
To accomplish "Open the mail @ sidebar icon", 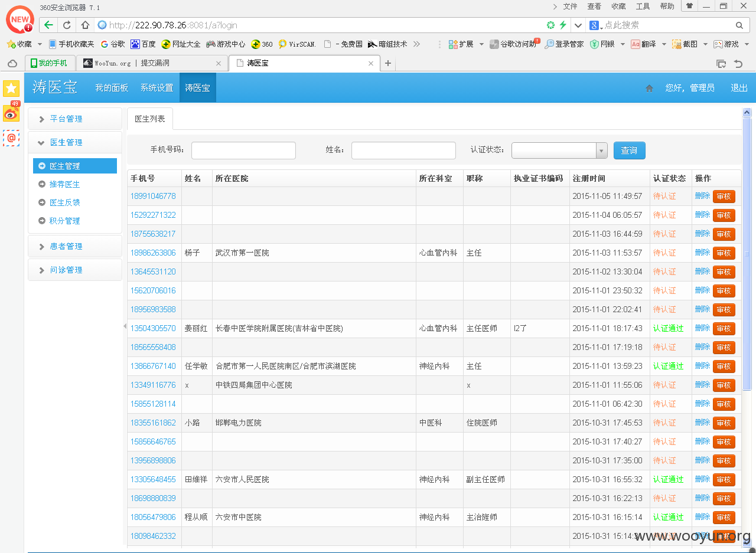I will coord(11,138).
